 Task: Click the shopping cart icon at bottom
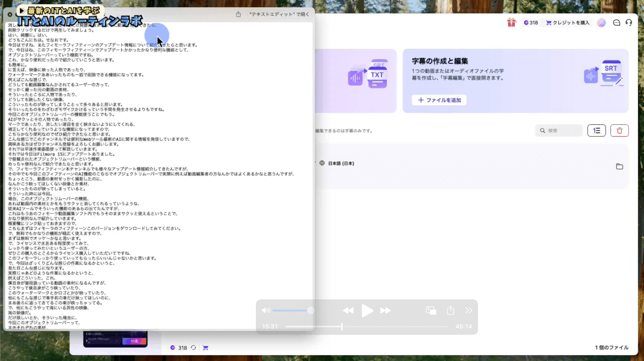click(x=206, y=348)
